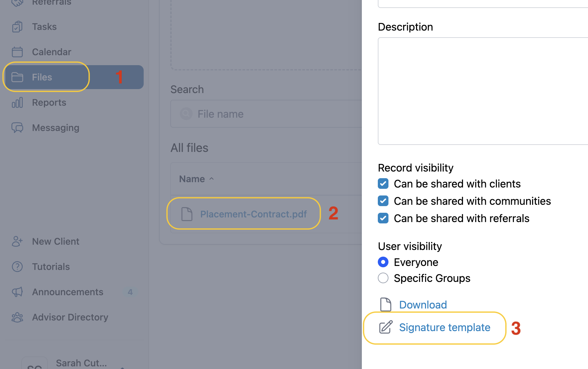Click the Announcements megaphone icon

[x=17, y=292]
